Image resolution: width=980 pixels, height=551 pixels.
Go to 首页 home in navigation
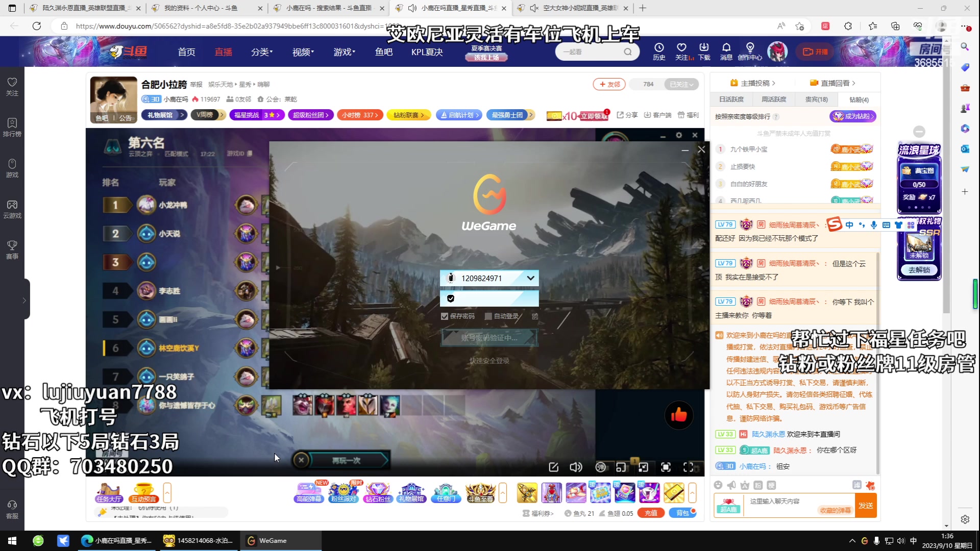[x=186, y=52]
